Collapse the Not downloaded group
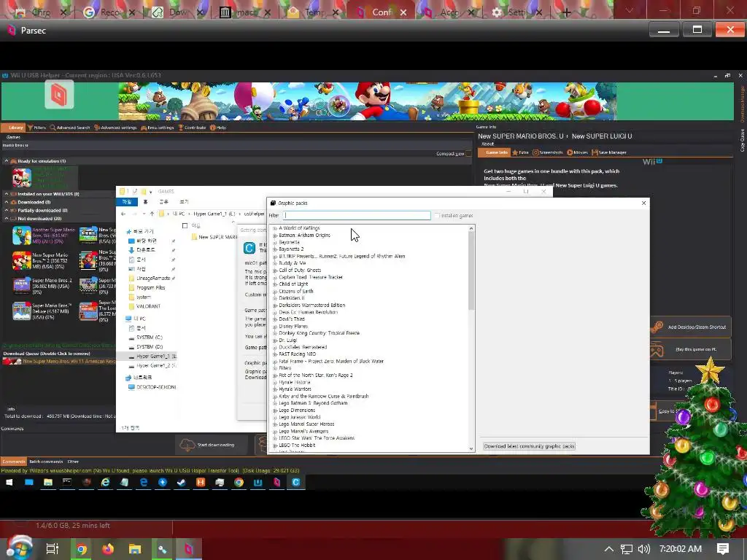The height and width of the screenshot is (560, 747). coord(7,219)
